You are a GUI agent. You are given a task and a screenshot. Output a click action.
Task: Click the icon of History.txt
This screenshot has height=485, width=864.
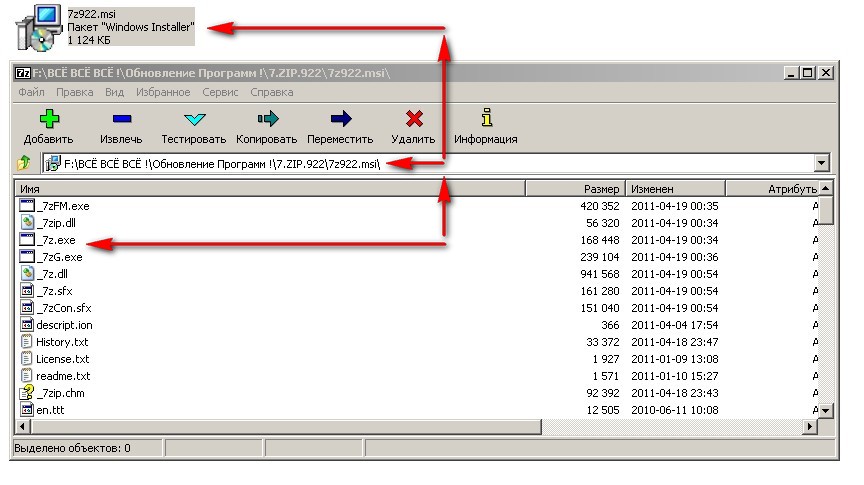(x=26, y=342)
